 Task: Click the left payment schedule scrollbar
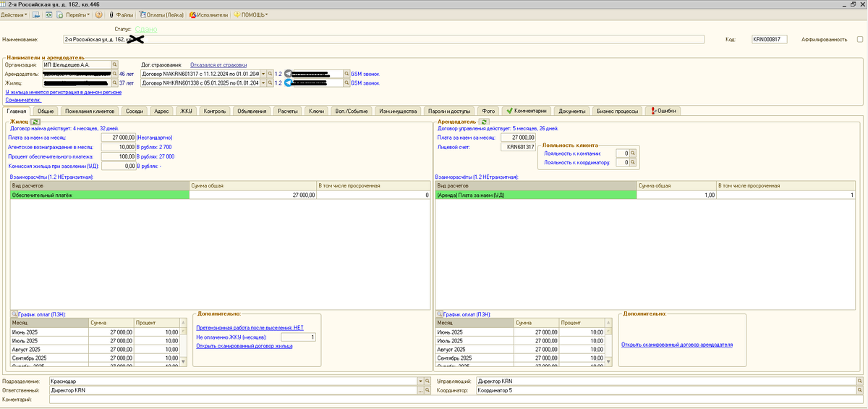click(x=182, y=342)
